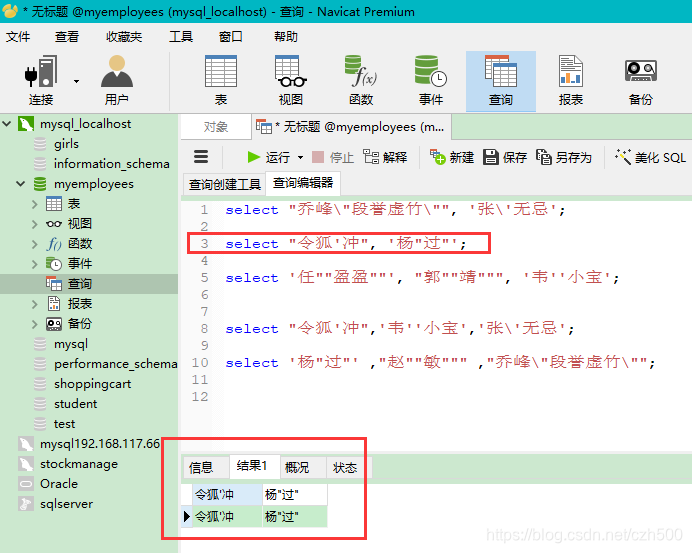The width and height of the screenshot is (692, 553).
Task: Click line 10 of the SQL editor
Action: (x=440, y=363)
